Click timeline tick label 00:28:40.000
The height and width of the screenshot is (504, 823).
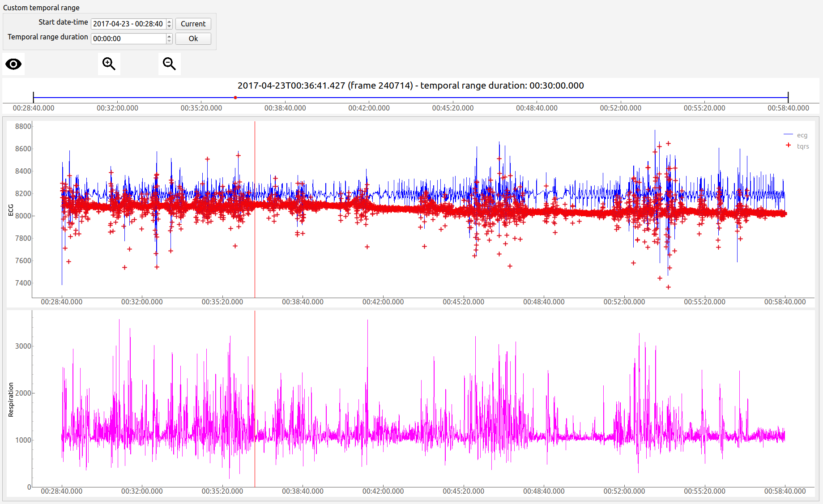(34, 108)
